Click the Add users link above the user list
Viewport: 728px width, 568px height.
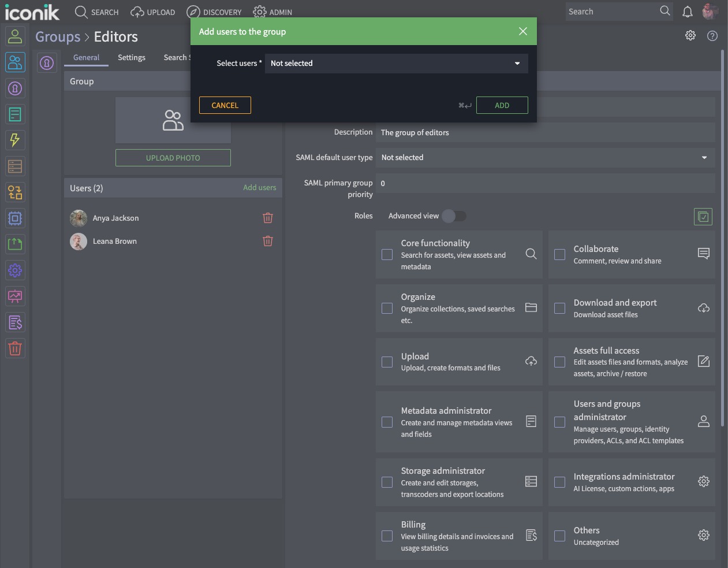[x=259, y=187]
